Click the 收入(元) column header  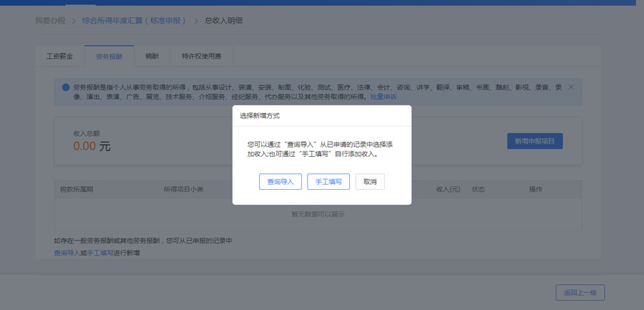tap(447, 190)
